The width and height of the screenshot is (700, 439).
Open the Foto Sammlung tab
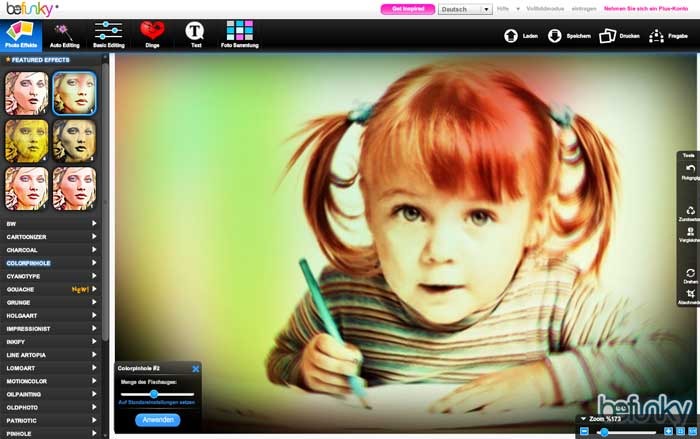[x=239, y=33]
